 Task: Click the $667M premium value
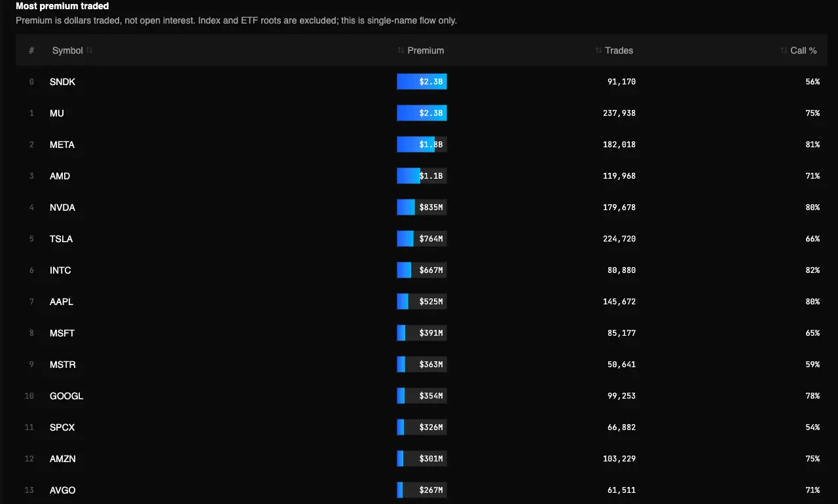pos(431,270)
